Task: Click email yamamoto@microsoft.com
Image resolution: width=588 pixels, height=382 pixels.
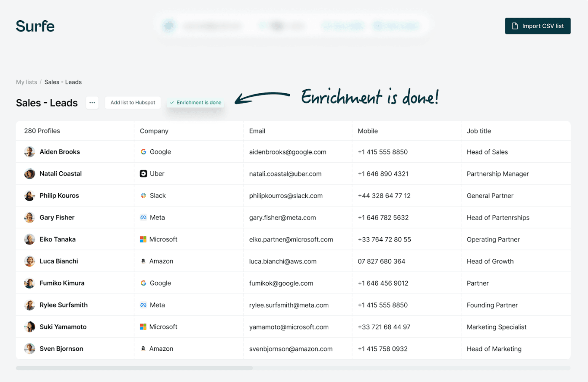Action: pos(289,327)
